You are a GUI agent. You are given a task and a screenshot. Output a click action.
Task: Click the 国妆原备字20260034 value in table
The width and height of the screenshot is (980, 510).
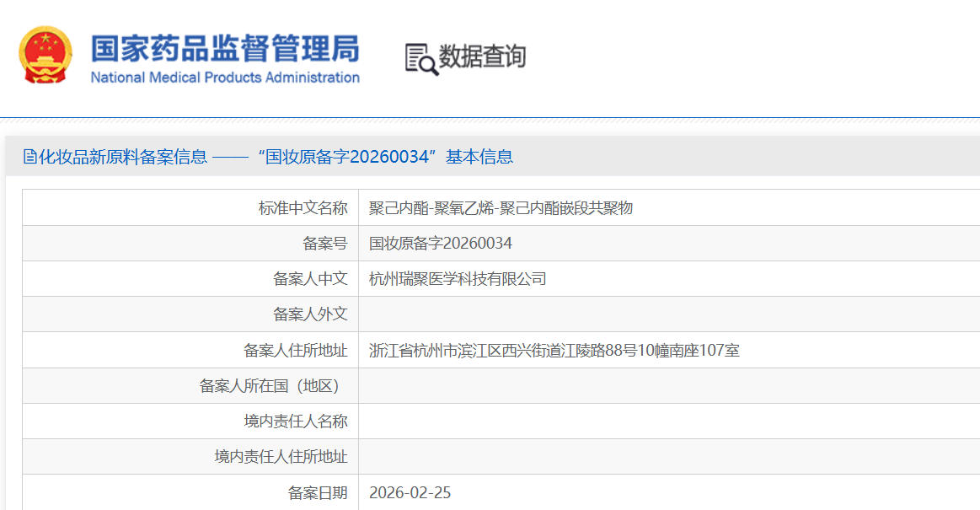[x=441, y=244]
